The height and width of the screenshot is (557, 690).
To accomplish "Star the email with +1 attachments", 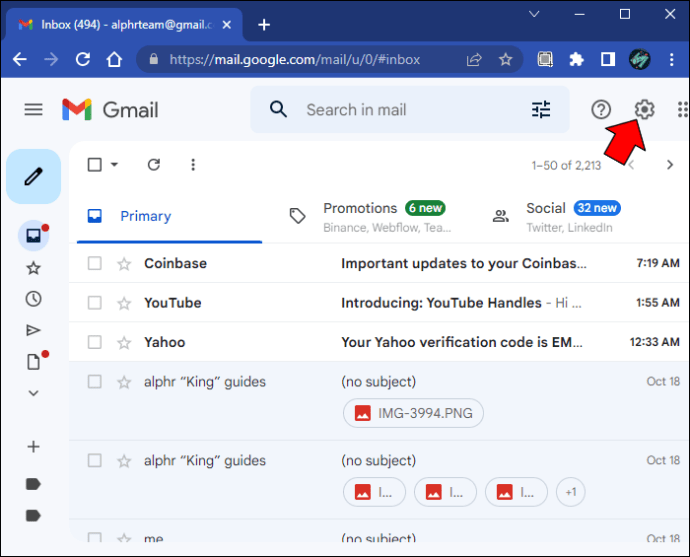I will click(124, 461).
